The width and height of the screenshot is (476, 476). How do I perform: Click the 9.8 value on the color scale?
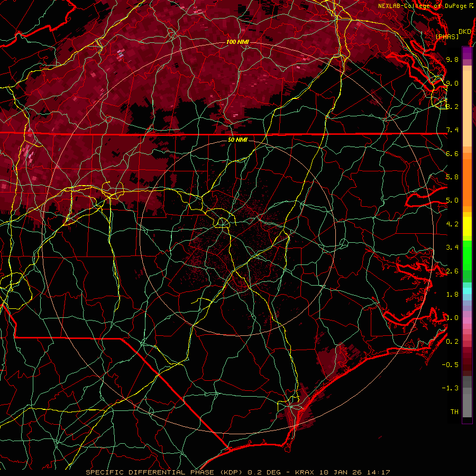point(452,59)
